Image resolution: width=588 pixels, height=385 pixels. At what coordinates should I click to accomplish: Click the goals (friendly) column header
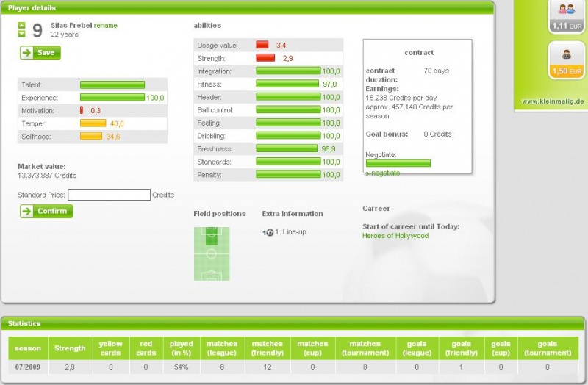pos(462,348)
